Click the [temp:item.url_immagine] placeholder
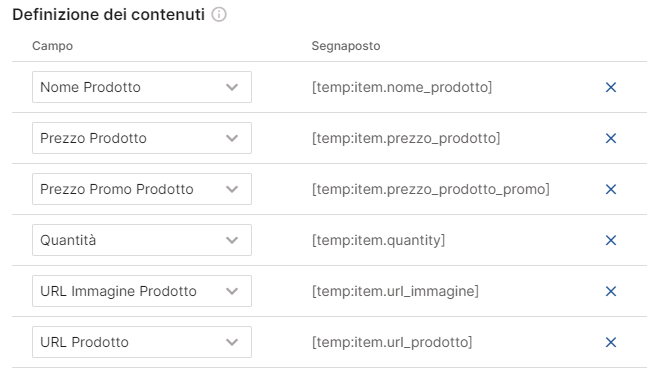The image size is (661, 379). 395,291
